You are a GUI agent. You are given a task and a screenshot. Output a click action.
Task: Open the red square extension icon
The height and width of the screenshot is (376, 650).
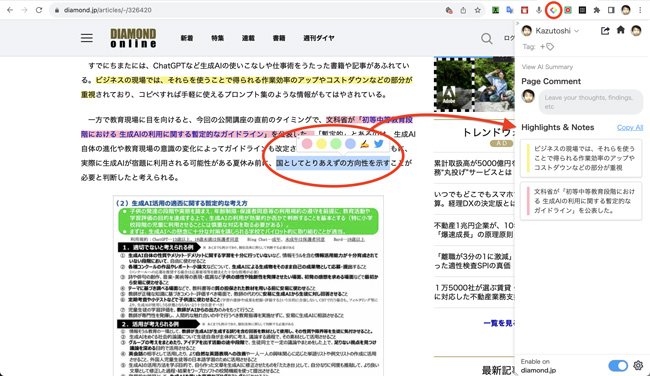pyautogui.click(x=524, y=10)
